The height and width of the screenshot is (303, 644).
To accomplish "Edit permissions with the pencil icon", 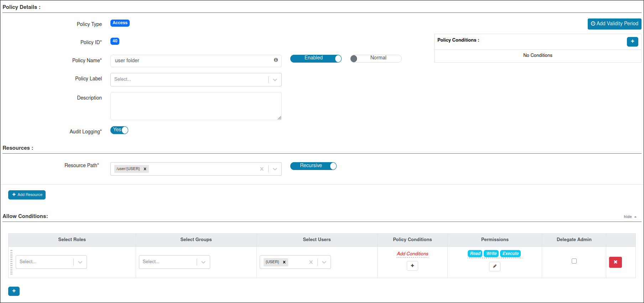I will pyautogui.click(x=494, y=266).
